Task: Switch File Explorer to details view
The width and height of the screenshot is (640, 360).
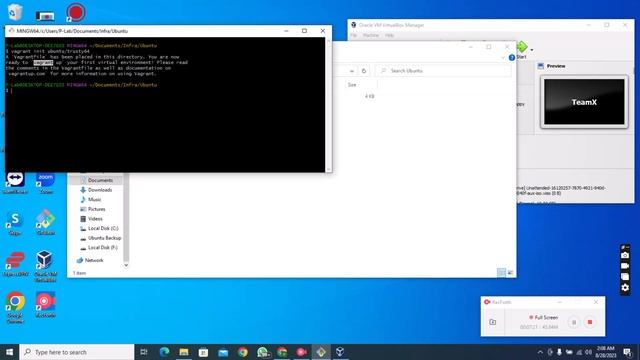Action: 501,272
